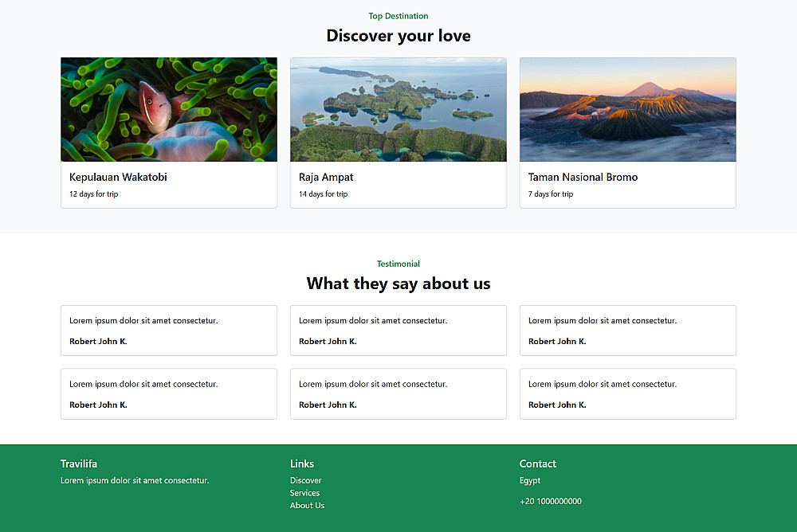
Task: Open the Raja Ampat islands image
Action: [398, 109]
